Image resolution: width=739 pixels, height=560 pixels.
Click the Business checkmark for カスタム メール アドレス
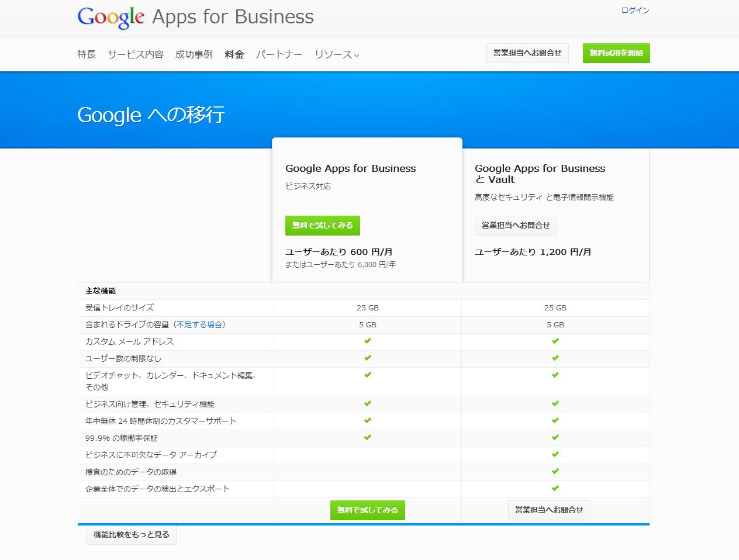coord(368,341)
